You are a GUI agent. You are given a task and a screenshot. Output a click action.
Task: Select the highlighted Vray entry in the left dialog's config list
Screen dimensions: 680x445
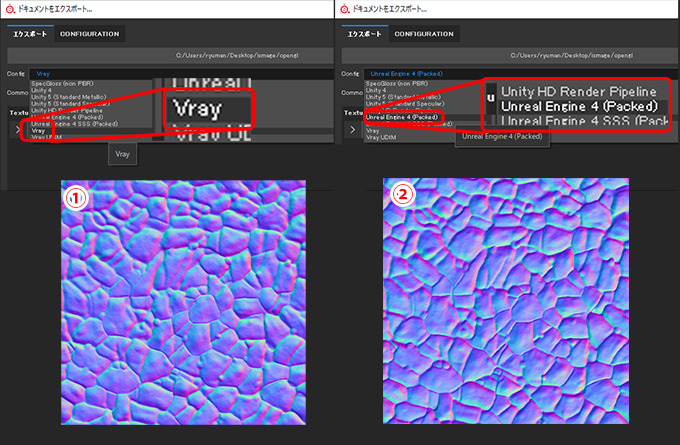(x=38, y=131)
